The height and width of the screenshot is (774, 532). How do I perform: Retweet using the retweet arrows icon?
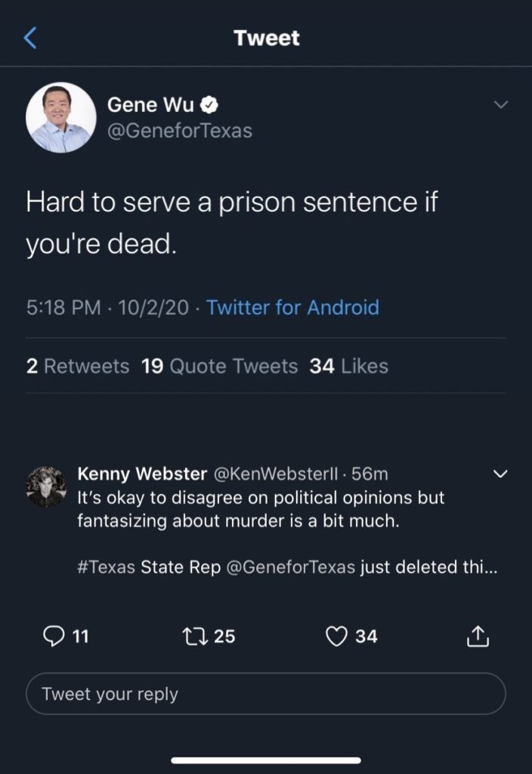point(194,636)
